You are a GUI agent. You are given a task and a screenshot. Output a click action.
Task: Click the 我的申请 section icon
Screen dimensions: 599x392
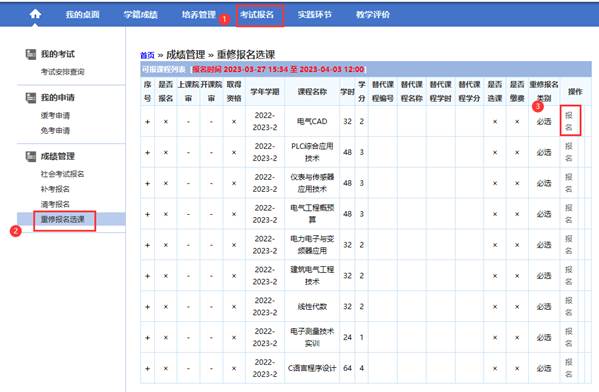pyautogui.click(x=31, y=98)
